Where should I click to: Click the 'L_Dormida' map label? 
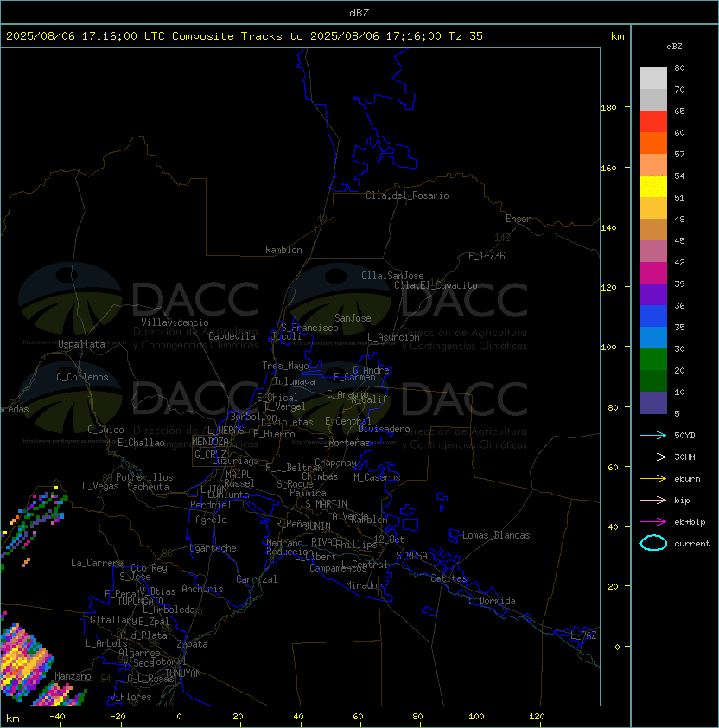coord(492,601)
